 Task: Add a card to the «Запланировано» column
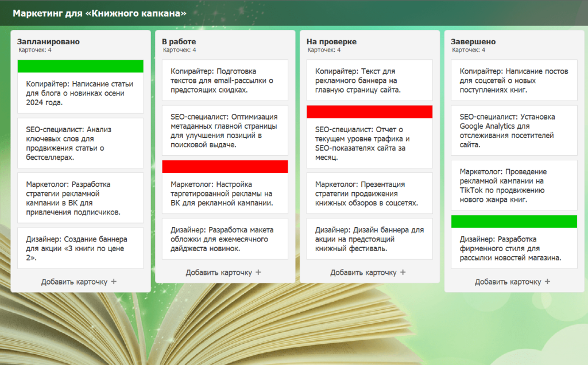(79, 282)
